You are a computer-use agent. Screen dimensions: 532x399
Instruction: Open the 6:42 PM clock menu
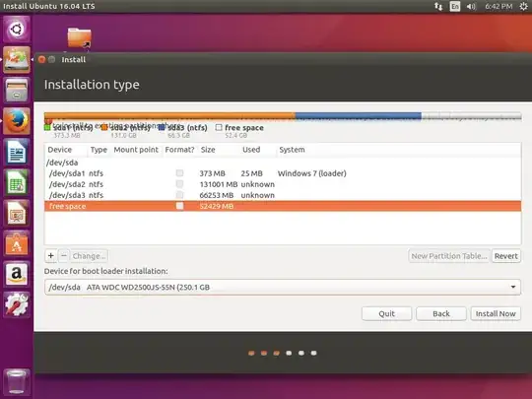pyautogui.click(x=499, y=7)
